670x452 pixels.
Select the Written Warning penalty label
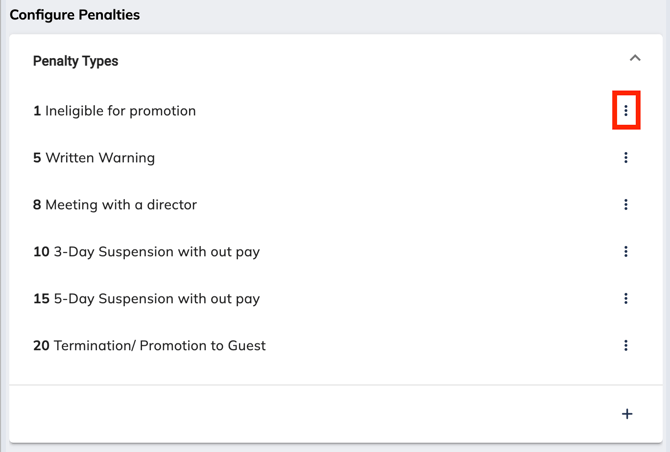pos(100,158)
